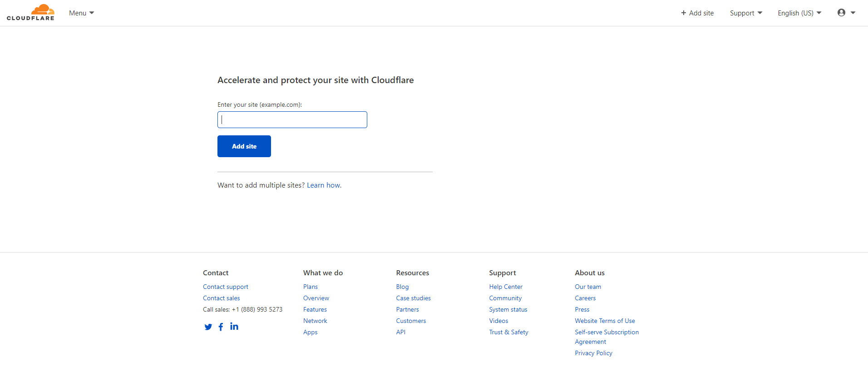Open Trust & Safety link
Viewport: 868px width, 367px height.
pos(509,332)
